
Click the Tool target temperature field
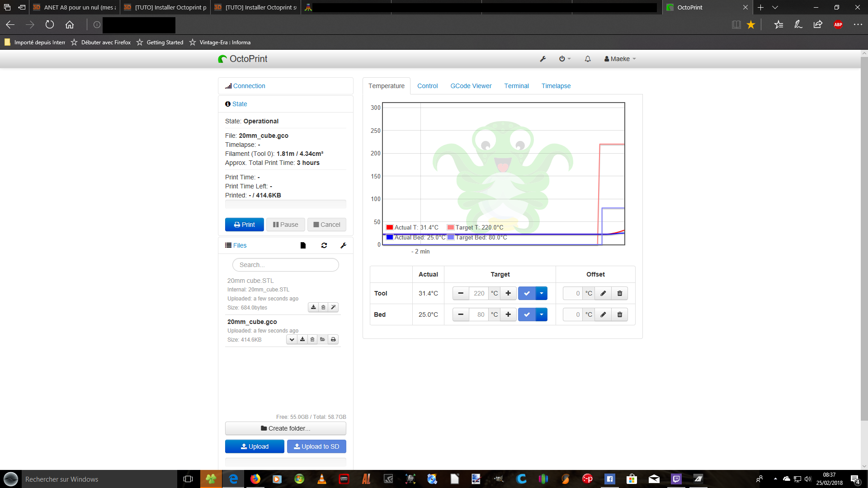479,293
